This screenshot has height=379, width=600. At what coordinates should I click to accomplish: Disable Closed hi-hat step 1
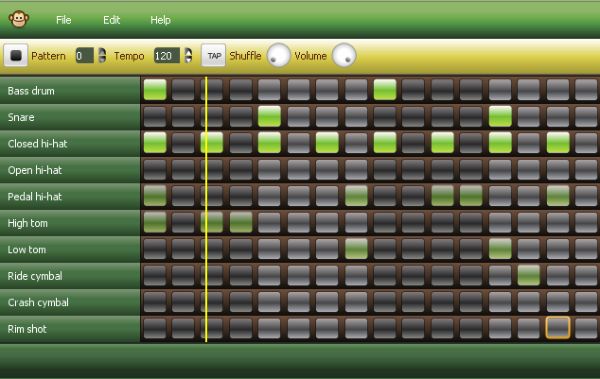[155, 143]
